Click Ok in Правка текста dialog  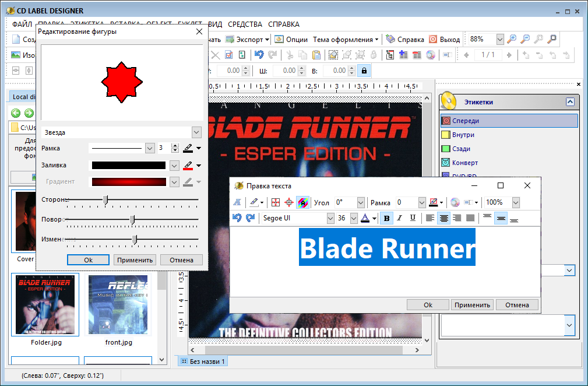(428, 304)
